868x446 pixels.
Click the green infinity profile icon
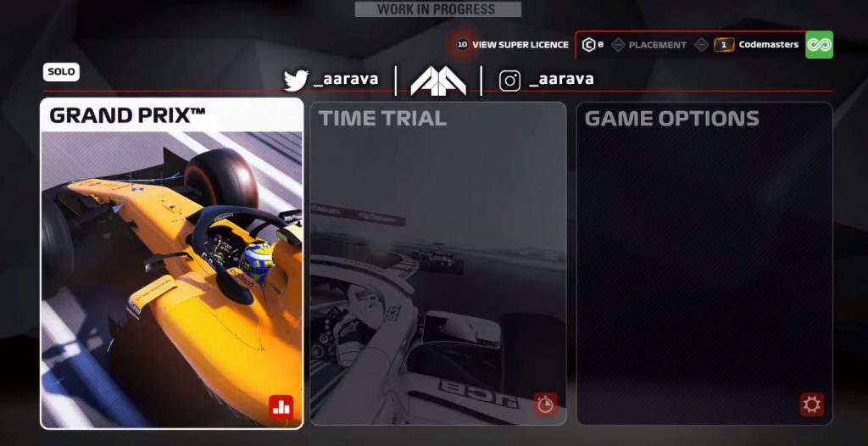820,45
